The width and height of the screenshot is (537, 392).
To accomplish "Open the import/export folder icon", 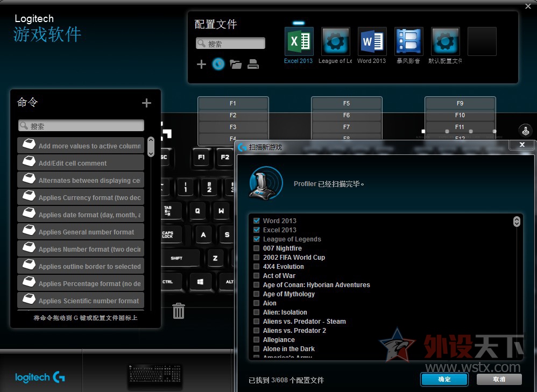I will [236, 65].
